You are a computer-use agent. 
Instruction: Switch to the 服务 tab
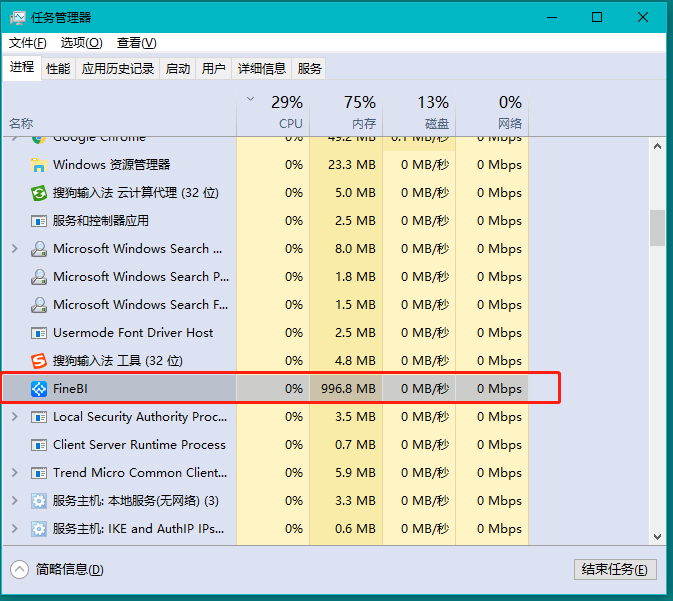pos(309,69)
